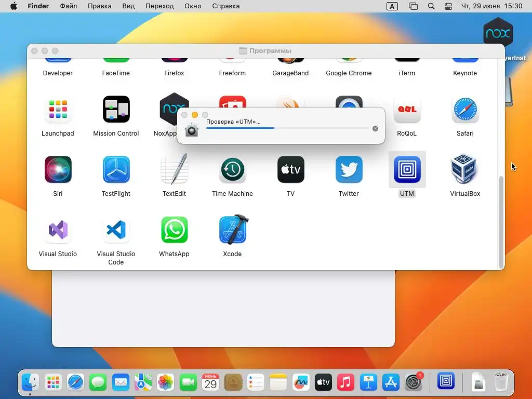Open the Trash in the Dock

(501, 382)
